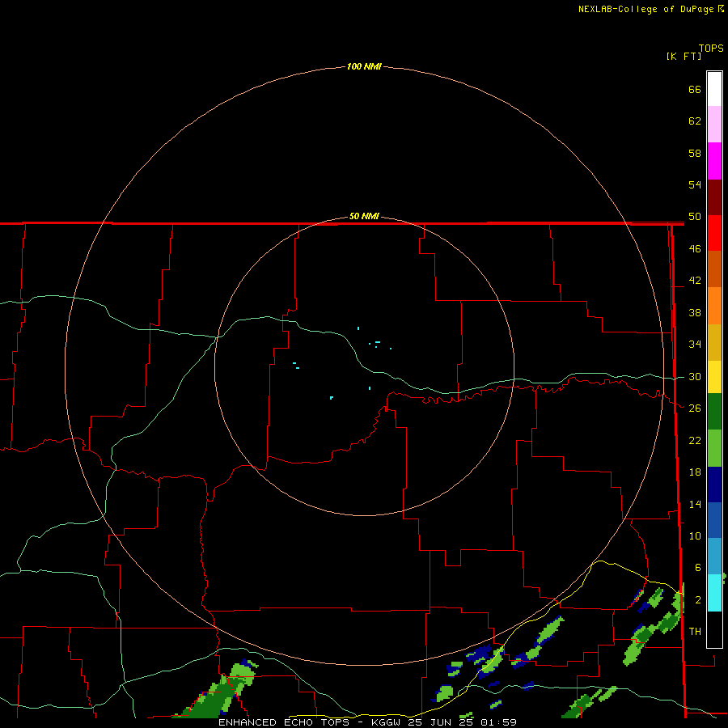Click the 18 scale label
The height and width of the screenshot is (728, 728).
point(695,472)
